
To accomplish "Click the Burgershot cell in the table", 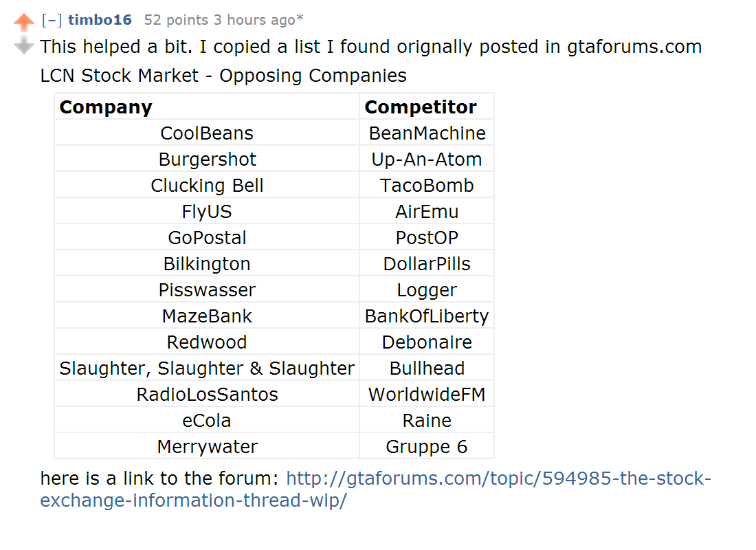I will pyautogui.click(x=207, y=159).
